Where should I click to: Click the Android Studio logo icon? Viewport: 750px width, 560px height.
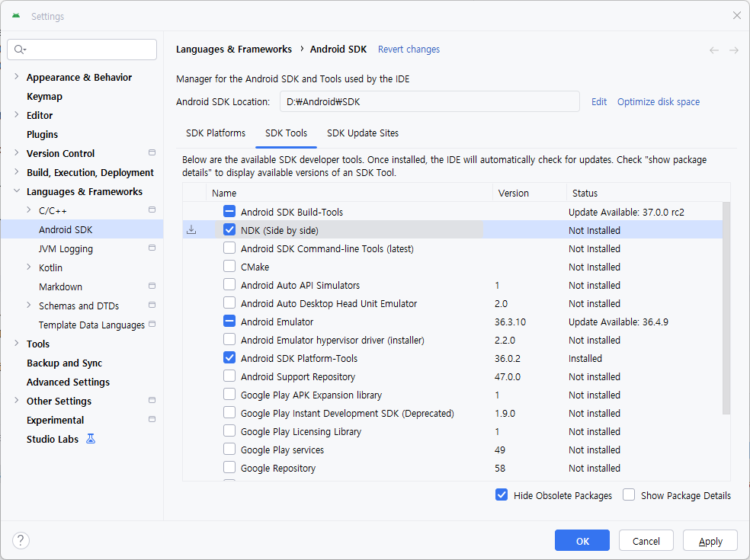tap(16, 16)
